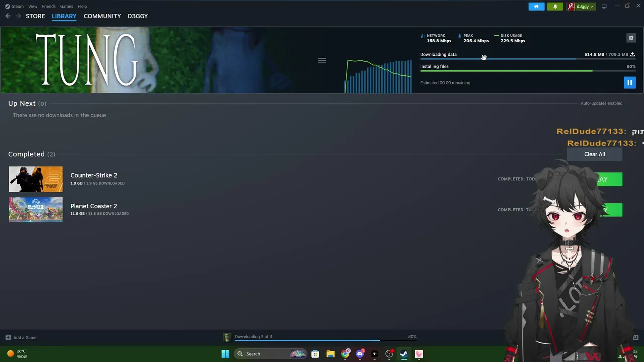Click the bottom Downloading 3 of 3 status
644x362 pixels.
[x=254, y=337]
